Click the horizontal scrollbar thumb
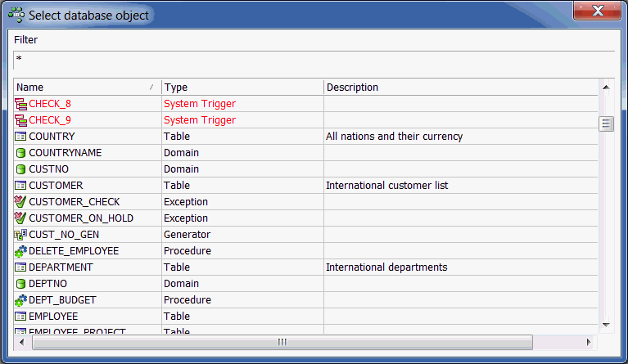628x364 pixels. pos(282,342)
